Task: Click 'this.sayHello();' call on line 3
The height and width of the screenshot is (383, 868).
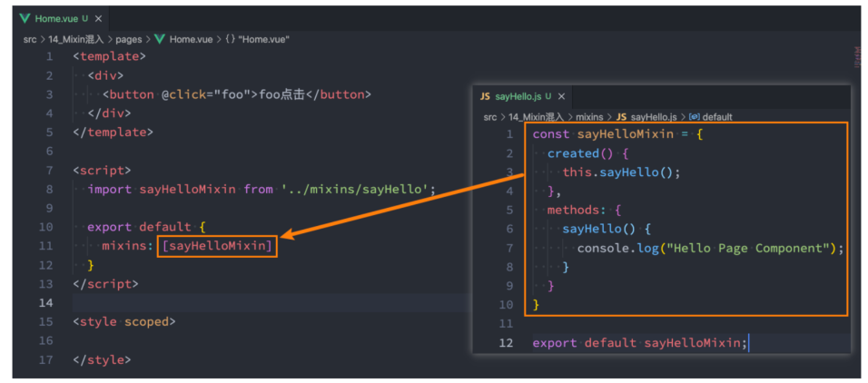Action: click(x=621, y=172)
